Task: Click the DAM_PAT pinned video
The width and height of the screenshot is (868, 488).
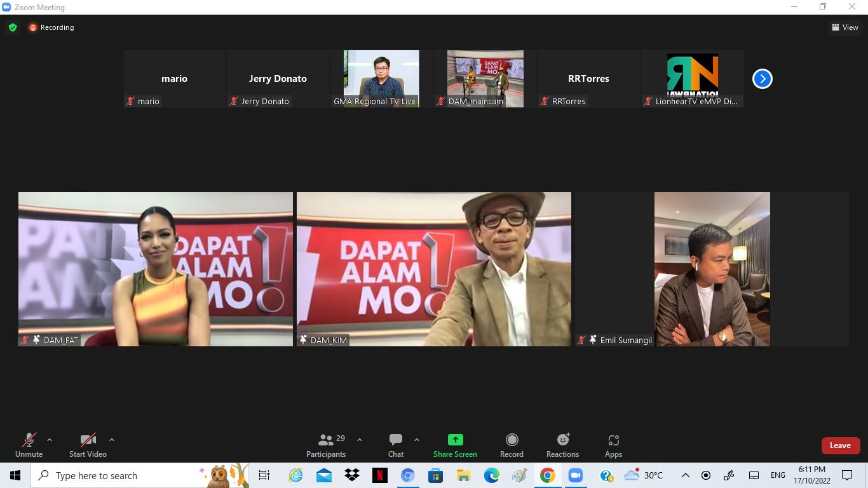Action: 156,269
